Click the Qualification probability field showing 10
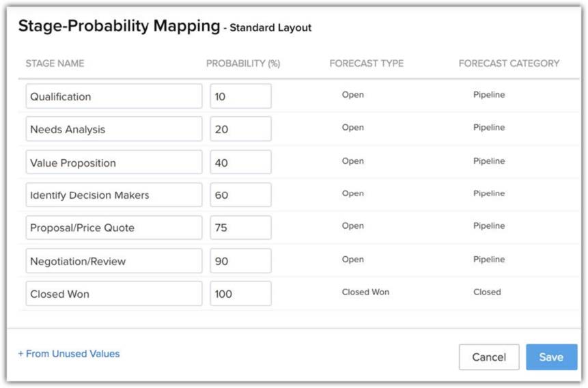588x388 pixels. [x=240, y=96]
